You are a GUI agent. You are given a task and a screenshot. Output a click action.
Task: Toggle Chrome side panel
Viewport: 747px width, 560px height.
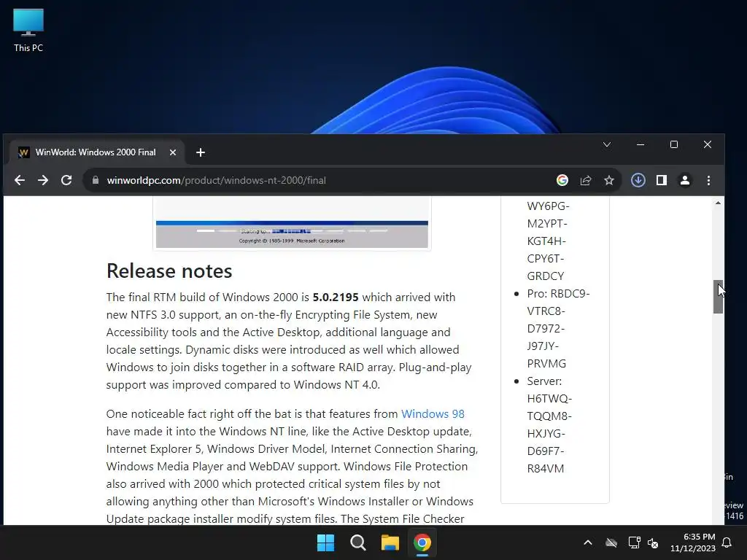tap(661, 180)
